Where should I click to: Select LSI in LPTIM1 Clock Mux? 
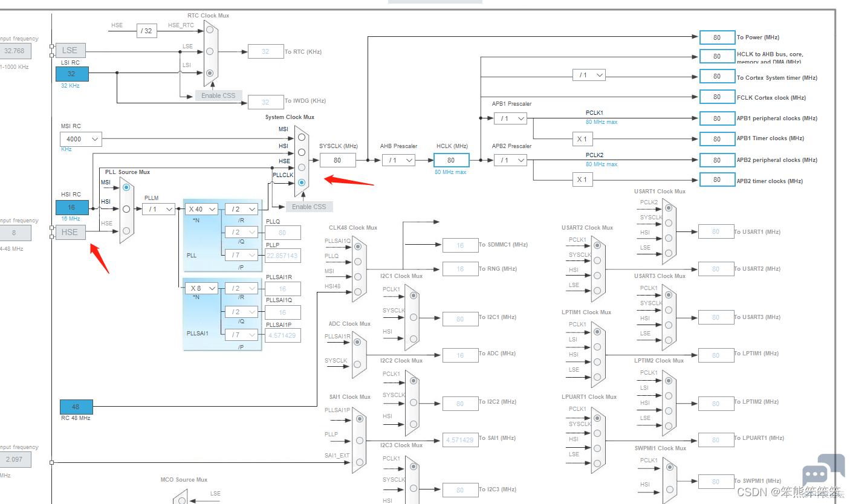click(x=597, y=346)
